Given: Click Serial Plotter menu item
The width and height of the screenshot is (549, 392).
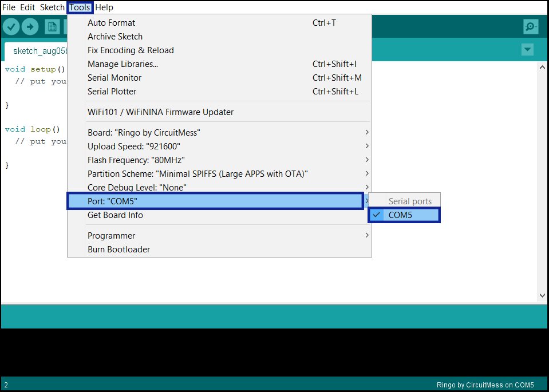Looking at the screenshot, I should pyautogui.click(x=112, y=92).
